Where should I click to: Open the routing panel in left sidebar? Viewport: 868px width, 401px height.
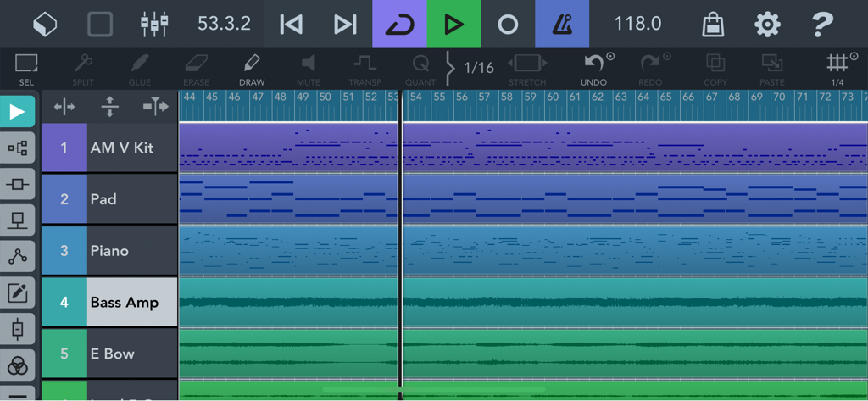(18, 148)
